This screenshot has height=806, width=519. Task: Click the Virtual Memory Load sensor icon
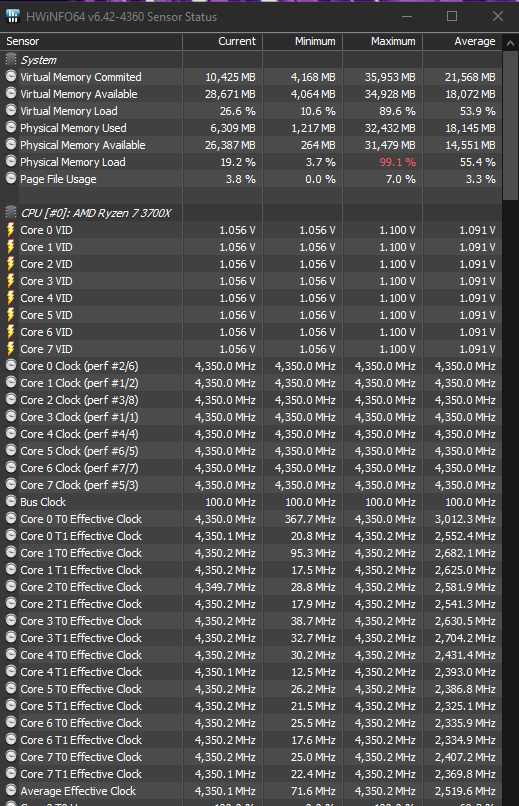[11, 111]
